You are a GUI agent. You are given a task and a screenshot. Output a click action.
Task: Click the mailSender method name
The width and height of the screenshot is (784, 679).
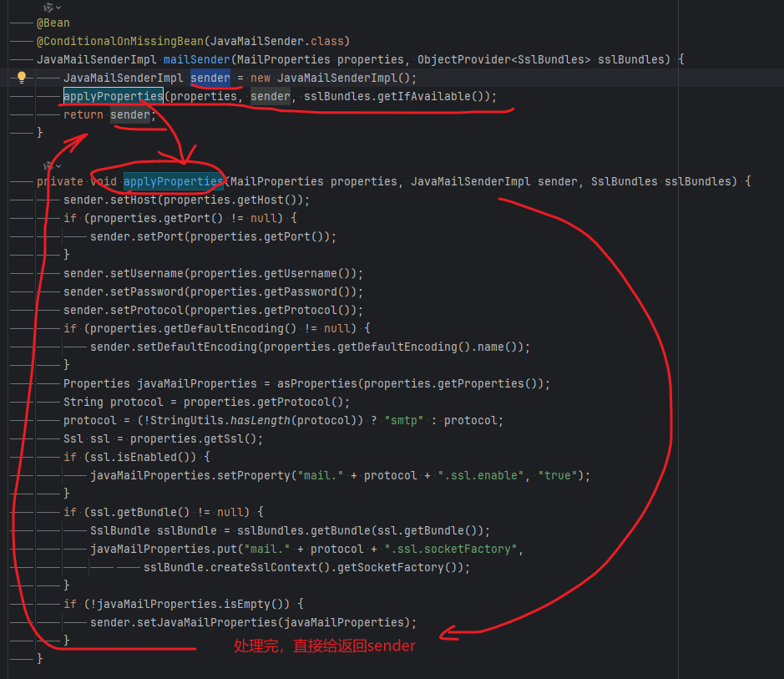196,59
